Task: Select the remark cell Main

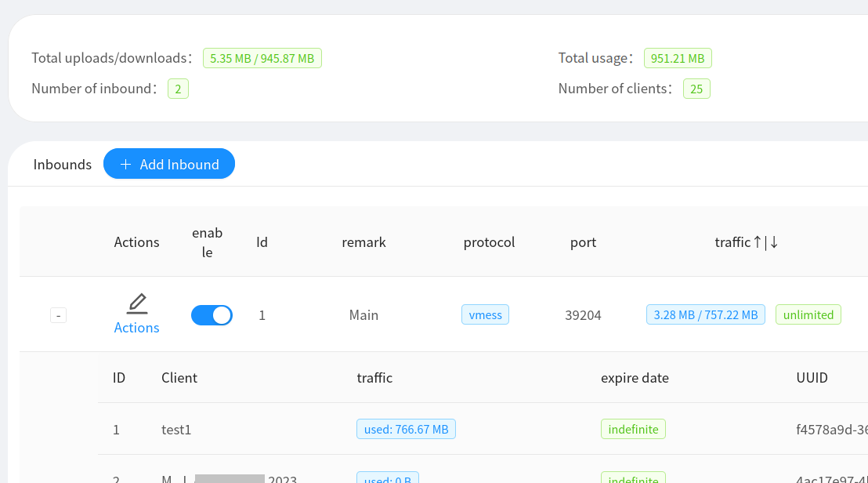Action: point(363,315)
